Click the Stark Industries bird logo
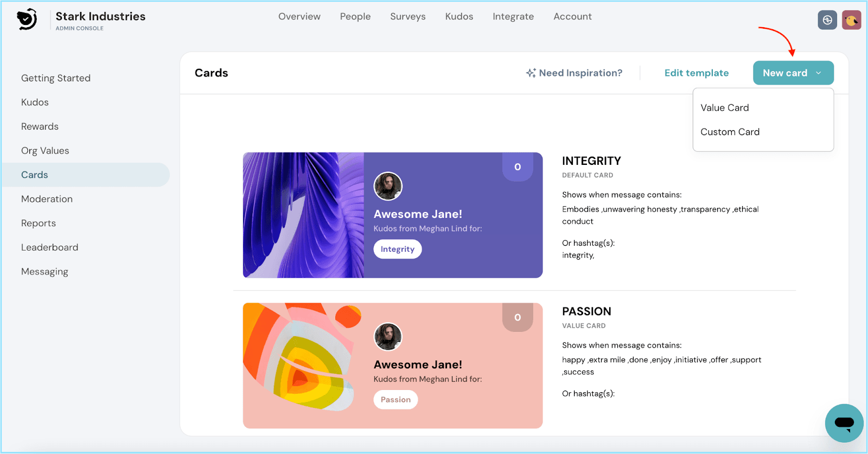 (27, 20)
